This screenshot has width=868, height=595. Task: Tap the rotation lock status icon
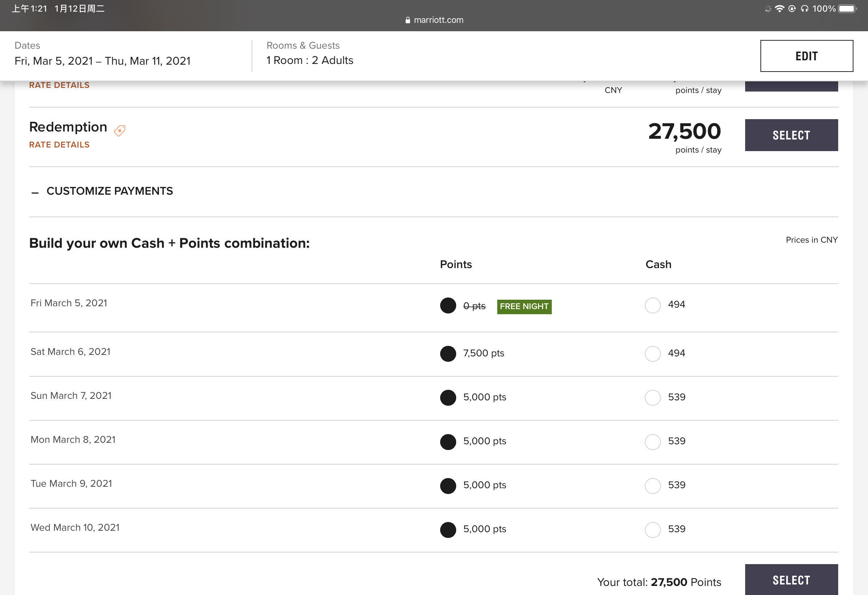[x=792, y=9]
